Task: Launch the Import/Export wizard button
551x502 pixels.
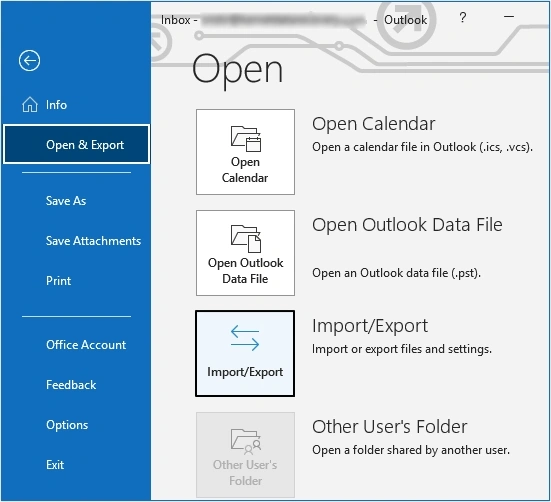Action: click(x=245, y=353)
